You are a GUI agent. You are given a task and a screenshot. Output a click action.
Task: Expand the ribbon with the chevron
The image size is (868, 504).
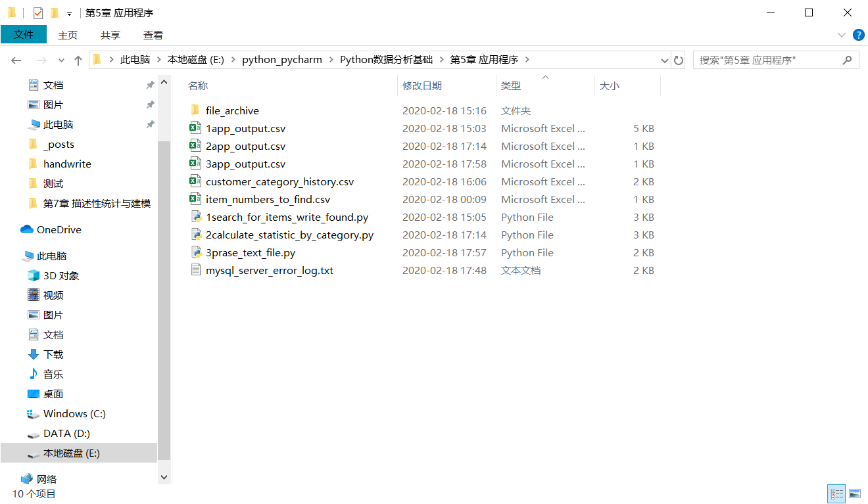[x=842, y=35]
